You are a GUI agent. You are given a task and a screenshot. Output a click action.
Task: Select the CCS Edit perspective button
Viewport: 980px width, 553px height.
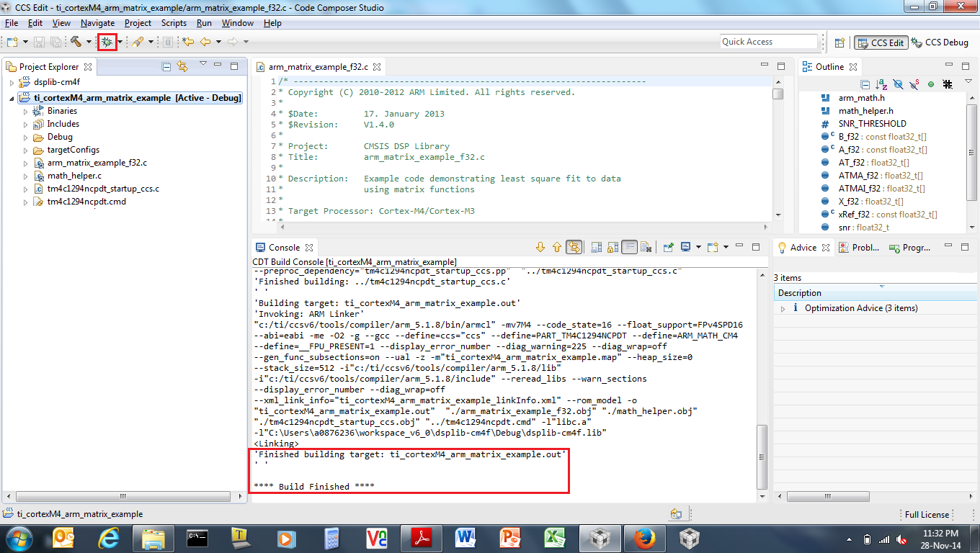880,42
